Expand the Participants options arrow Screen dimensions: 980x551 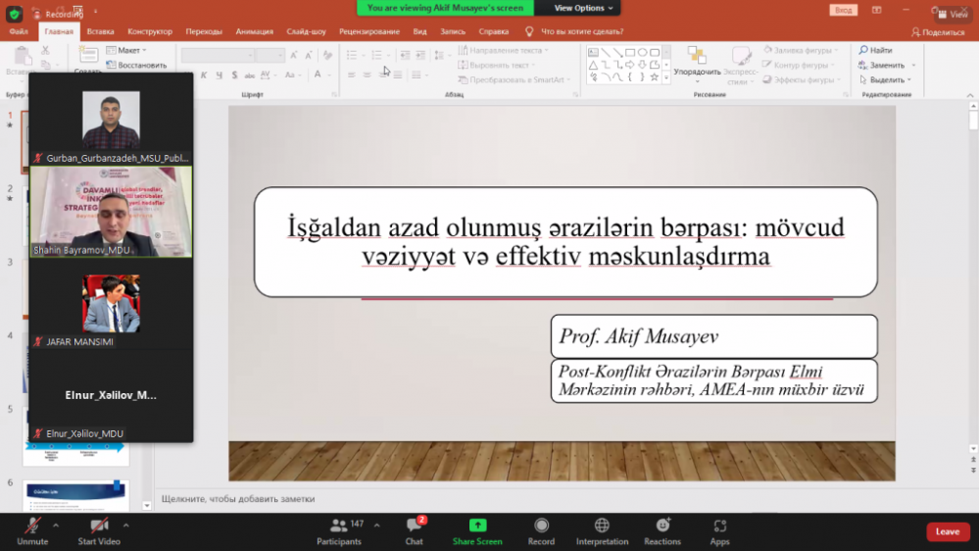point(377,526)
